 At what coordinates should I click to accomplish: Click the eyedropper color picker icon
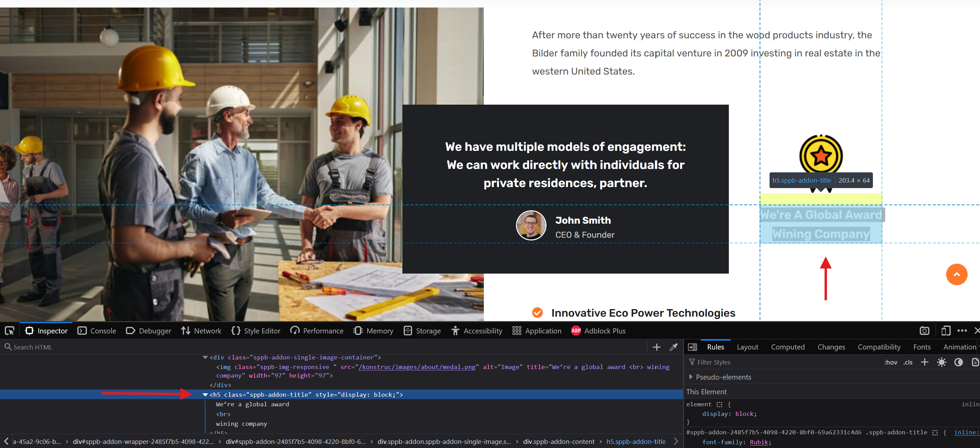coord(673,347)
